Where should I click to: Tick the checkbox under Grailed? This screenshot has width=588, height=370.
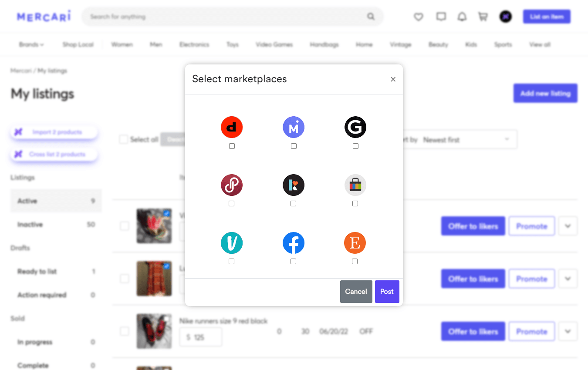pyautogui.click(x=355, y=146)
